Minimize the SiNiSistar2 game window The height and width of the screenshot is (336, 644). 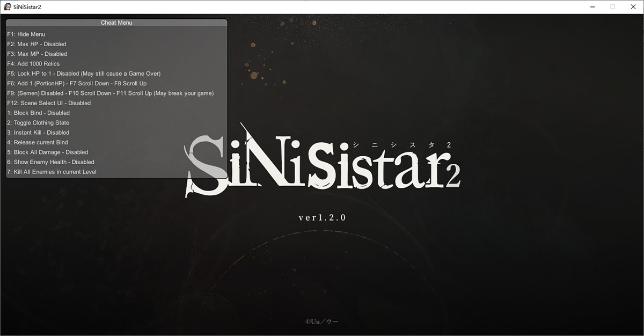pyautogui.click(x=593, y=7)
